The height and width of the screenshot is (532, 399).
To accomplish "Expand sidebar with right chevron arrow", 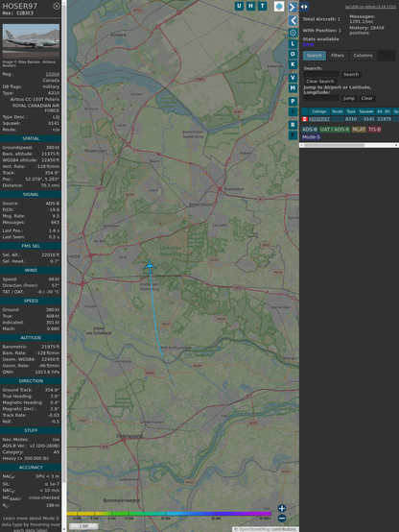I will (x=293, y=7).
